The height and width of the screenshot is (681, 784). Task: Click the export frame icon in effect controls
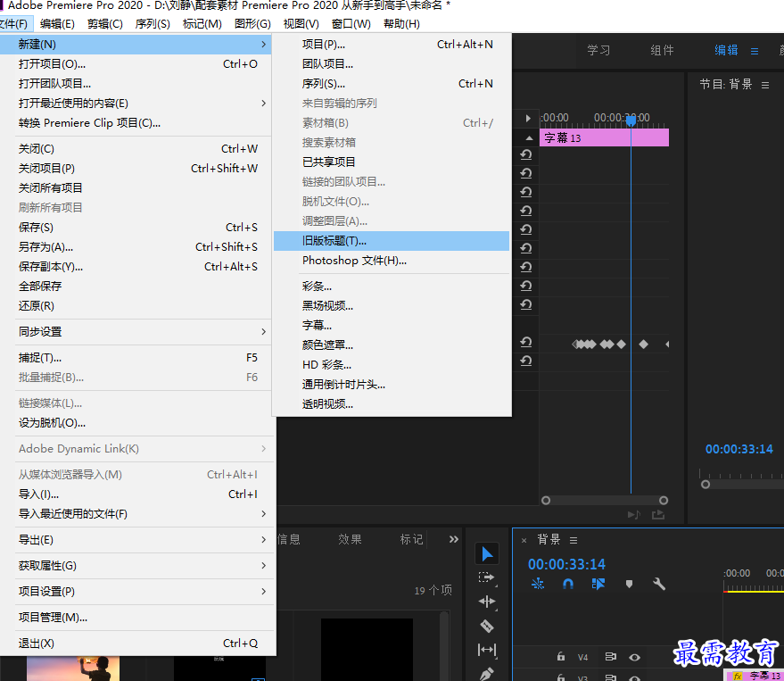click(x=658, y=514)
